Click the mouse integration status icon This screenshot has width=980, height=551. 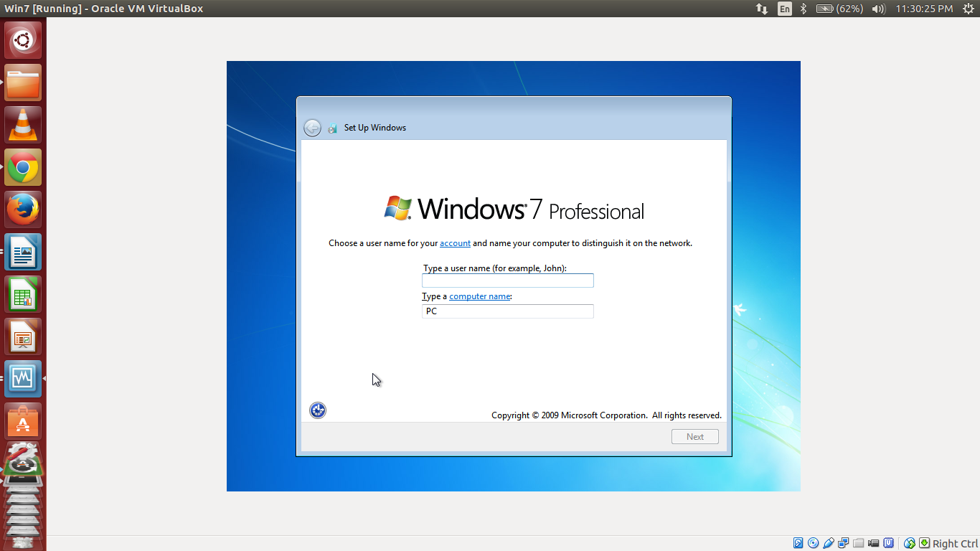[910, 543]
